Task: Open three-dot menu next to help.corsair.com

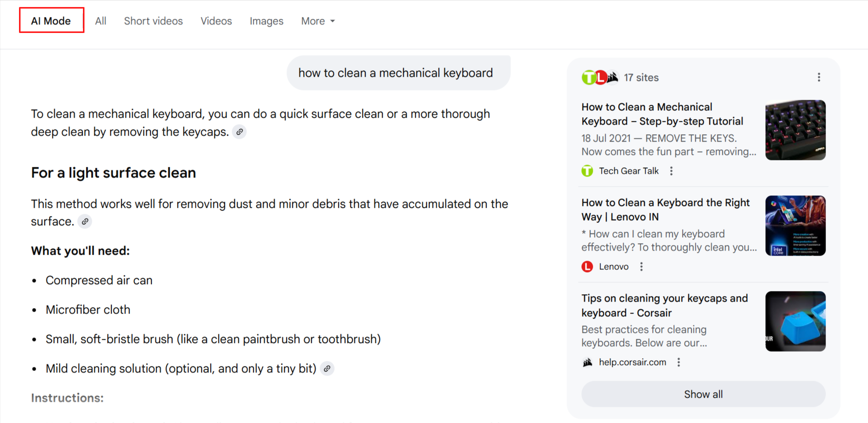Action: (679, 362)
